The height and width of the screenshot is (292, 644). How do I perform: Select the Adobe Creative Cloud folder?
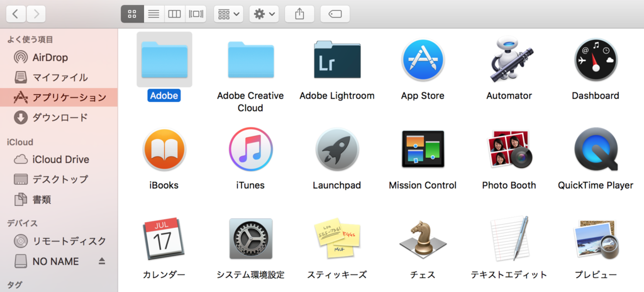(250, 60)
